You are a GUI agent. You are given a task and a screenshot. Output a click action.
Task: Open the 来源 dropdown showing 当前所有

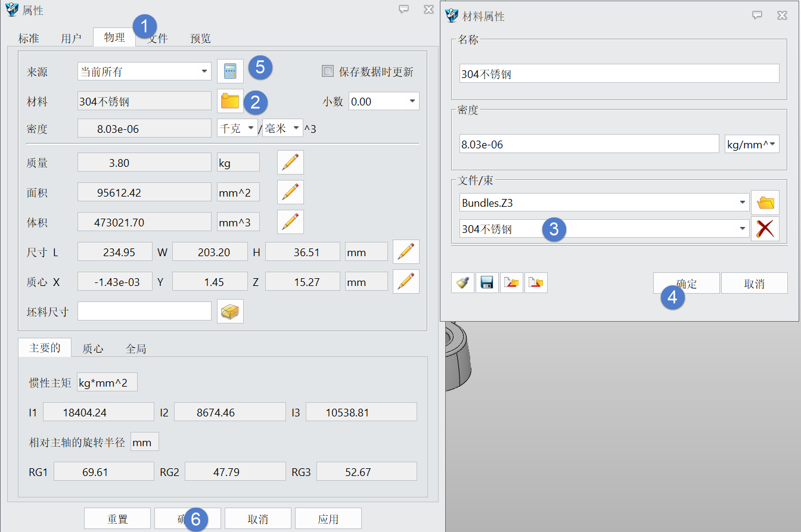coord(144,71)
